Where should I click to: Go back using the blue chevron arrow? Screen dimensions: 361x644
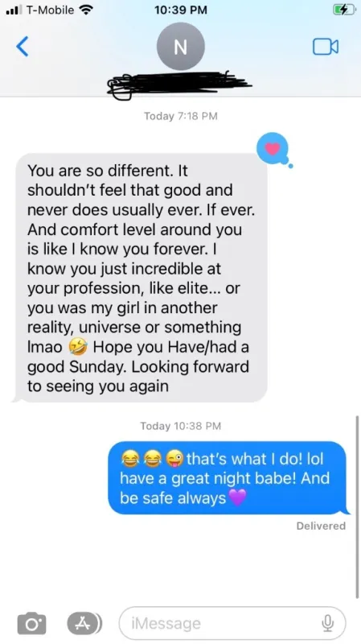pos(23,47)
